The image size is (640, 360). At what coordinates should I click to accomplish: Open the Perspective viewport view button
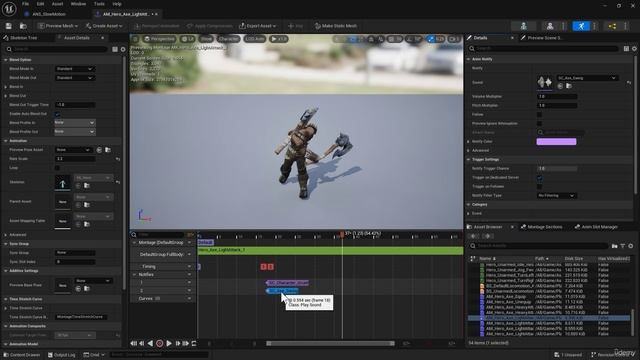tap(159, 39)
